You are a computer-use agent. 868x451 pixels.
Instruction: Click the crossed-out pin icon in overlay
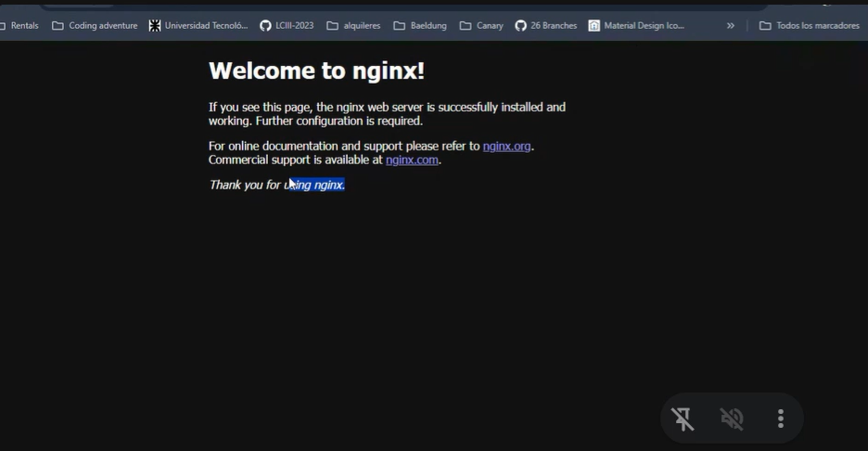[683, 419]
